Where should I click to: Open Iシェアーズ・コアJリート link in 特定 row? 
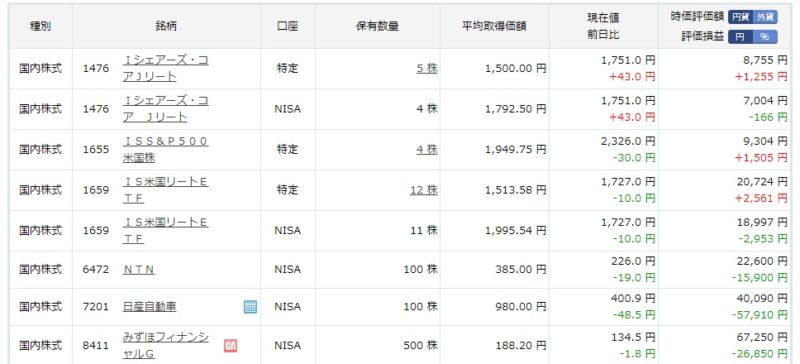pyautogui.click(x=165, y=68)
